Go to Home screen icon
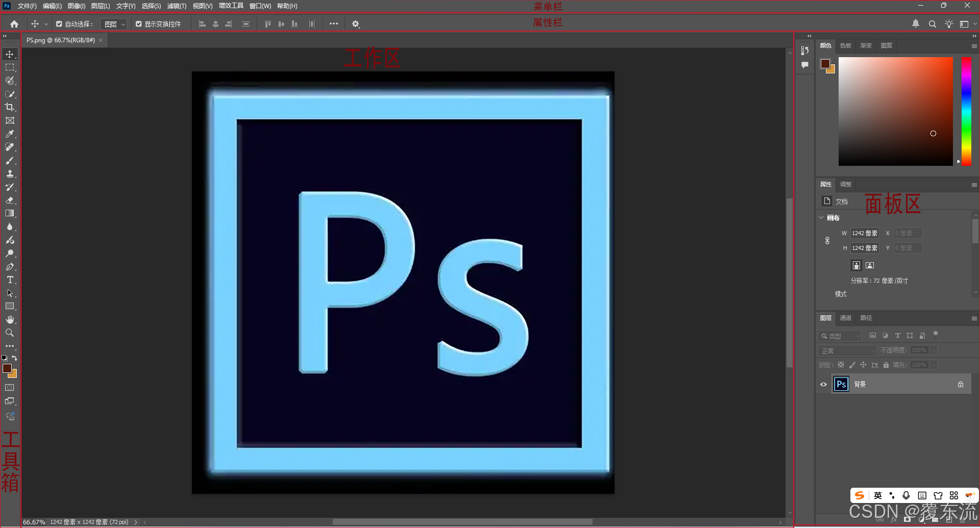Image resolution: width=980 pixels, height=528 pixels. tap(14, 24)
